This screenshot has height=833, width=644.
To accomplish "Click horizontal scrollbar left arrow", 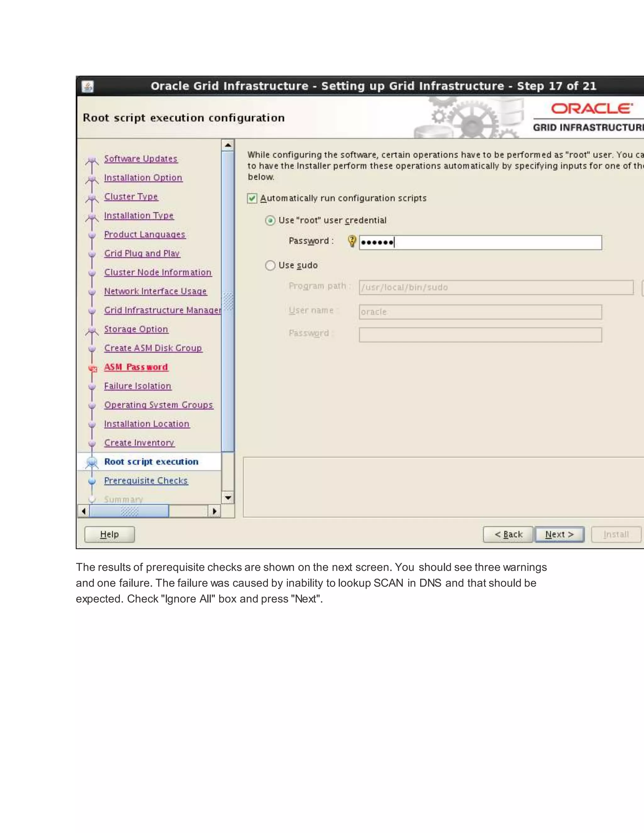I will point(84,511).
